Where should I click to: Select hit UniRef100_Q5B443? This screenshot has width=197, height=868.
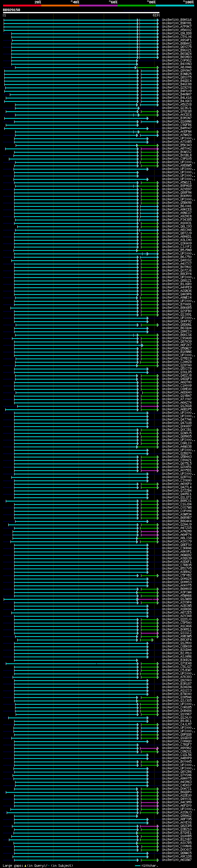coord(177,457)
